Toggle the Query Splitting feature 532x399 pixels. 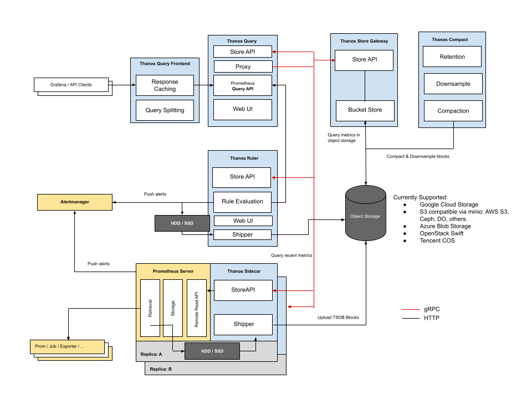coord(165,110)
